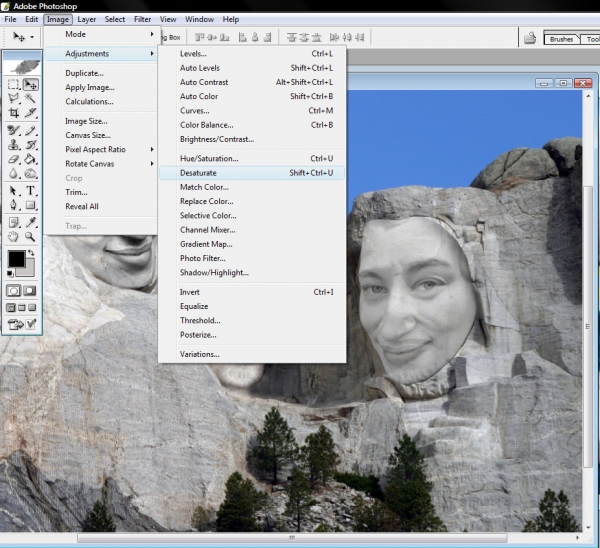This screenshot has height=548, width=600.
Task: Click scroll down arrow in document window
Action: [x=588, y=528]
